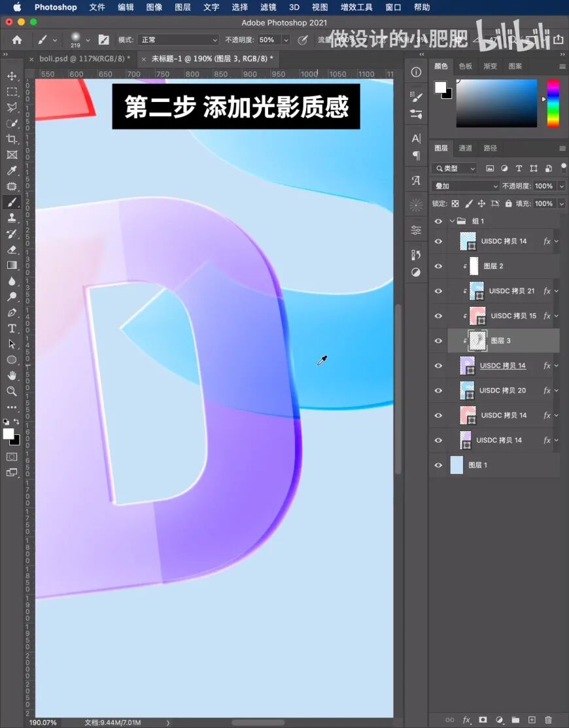Create a new layer icon
Image resolution: width=569 pixels, height=728 pixels.
click(532, 719)
